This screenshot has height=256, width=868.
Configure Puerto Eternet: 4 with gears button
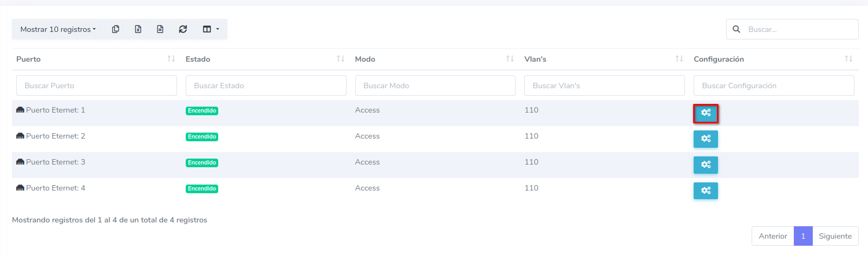706,191
